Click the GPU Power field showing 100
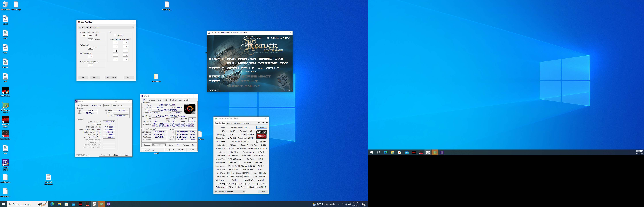 click(91, 56)
